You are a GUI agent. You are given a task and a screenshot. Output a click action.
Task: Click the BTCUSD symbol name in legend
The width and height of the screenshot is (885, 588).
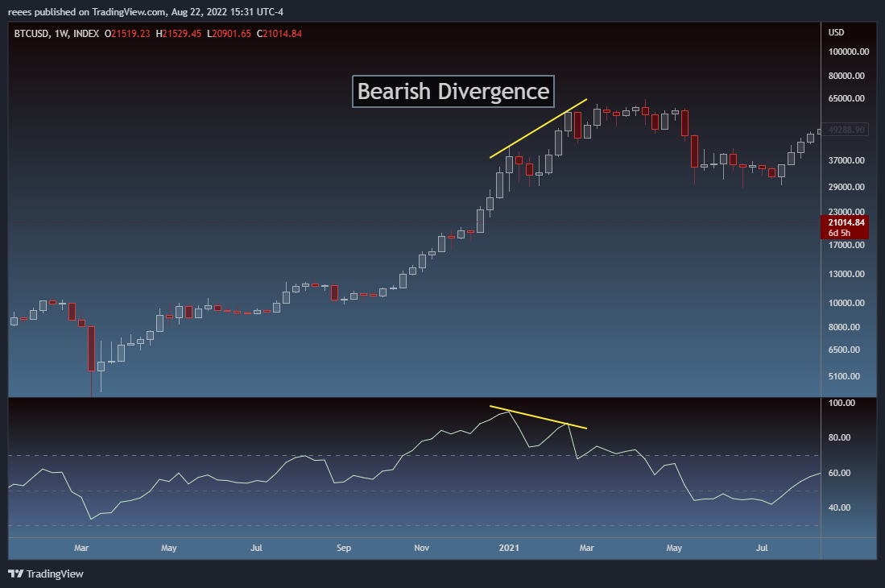point(31,34)
